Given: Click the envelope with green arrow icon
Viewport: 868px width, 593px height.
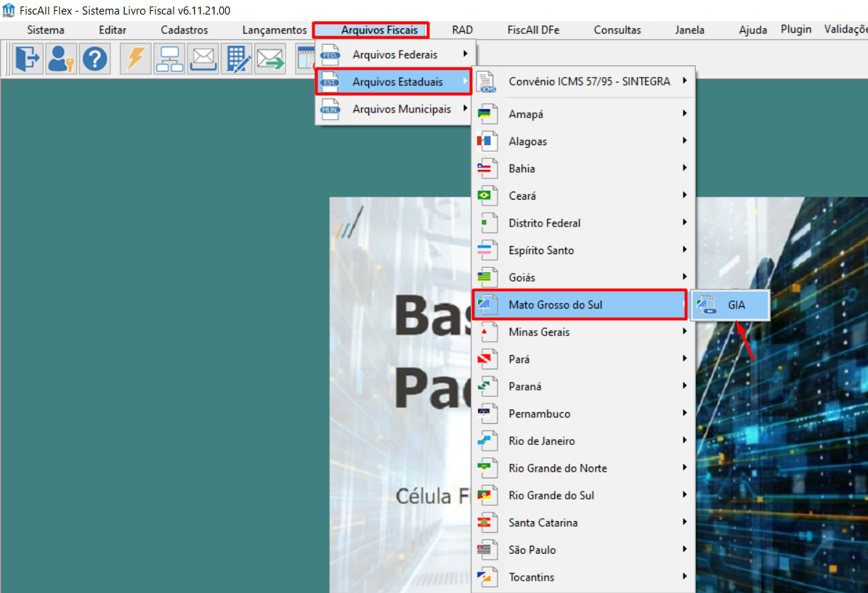Looking at the screenshot, I should (270, 59).
